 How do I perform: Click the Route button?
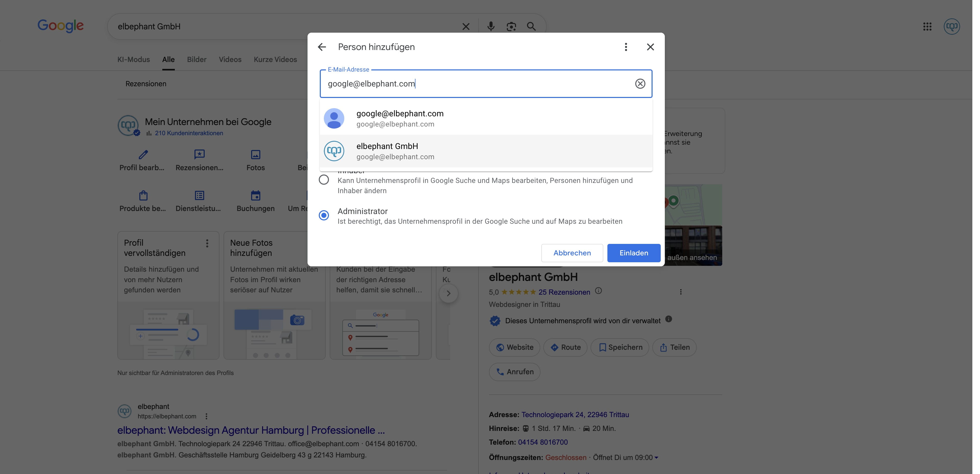(x=565, y=347)
